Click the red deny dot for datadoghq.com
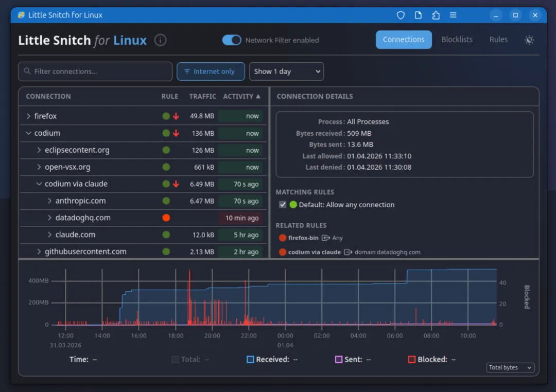Screen dimensions: 556x392 point(166,218)
